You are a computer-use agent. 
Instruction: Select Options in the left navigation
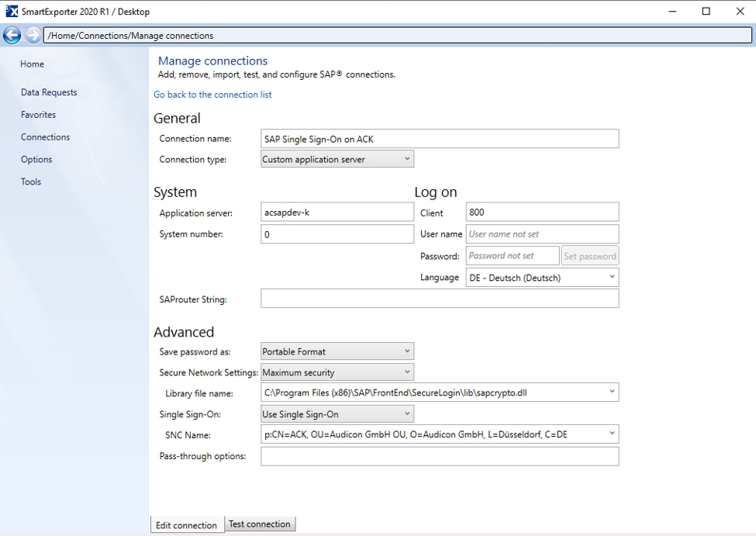(36, 160)
